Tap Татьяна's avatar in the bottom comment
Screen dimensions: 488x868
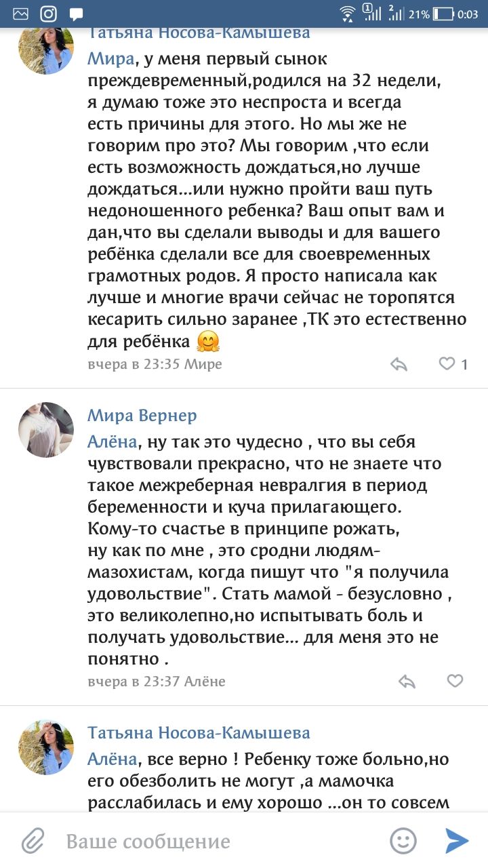point(45,747)
